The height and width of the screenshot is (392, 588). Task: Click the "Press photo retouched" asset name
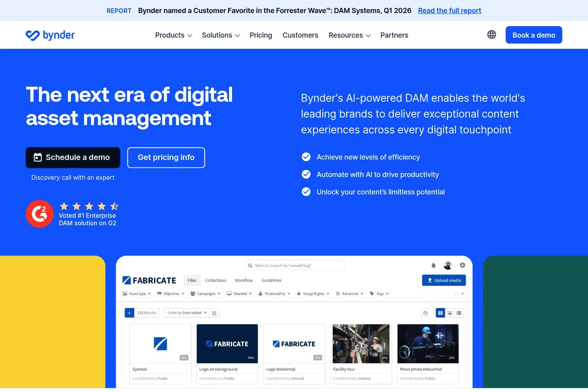(x=421, y=369)
